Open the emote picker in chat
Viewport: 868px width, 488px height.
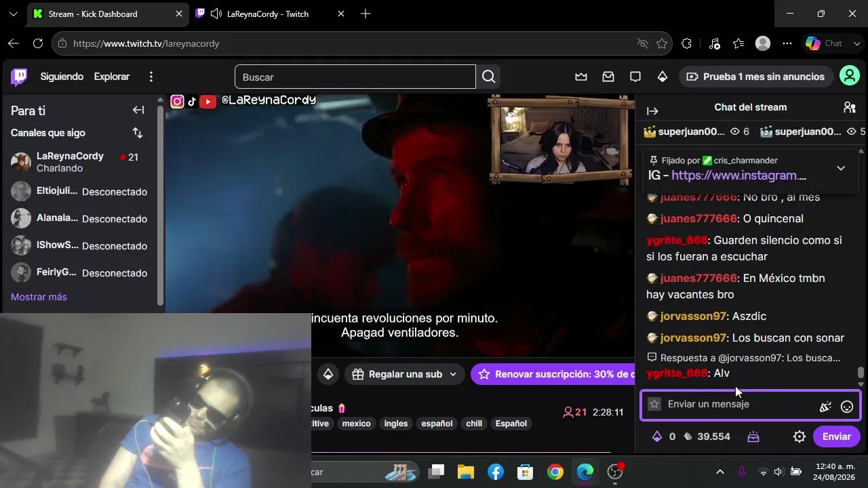[847, 407]
